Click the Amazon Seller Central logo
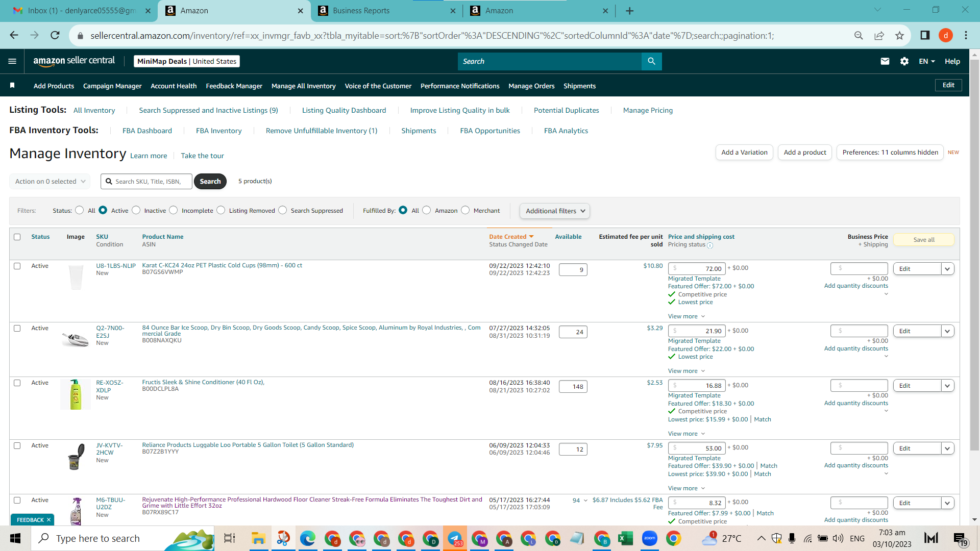The width and height of the screenshot is (980, 551). [x=74, y=61]
